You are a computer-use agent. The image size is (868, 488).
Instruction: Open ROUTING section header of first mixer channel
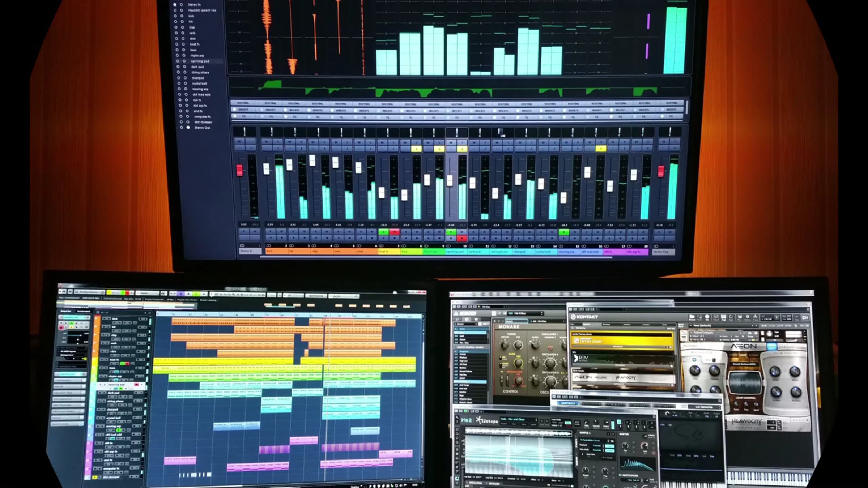tap(243, 103)
